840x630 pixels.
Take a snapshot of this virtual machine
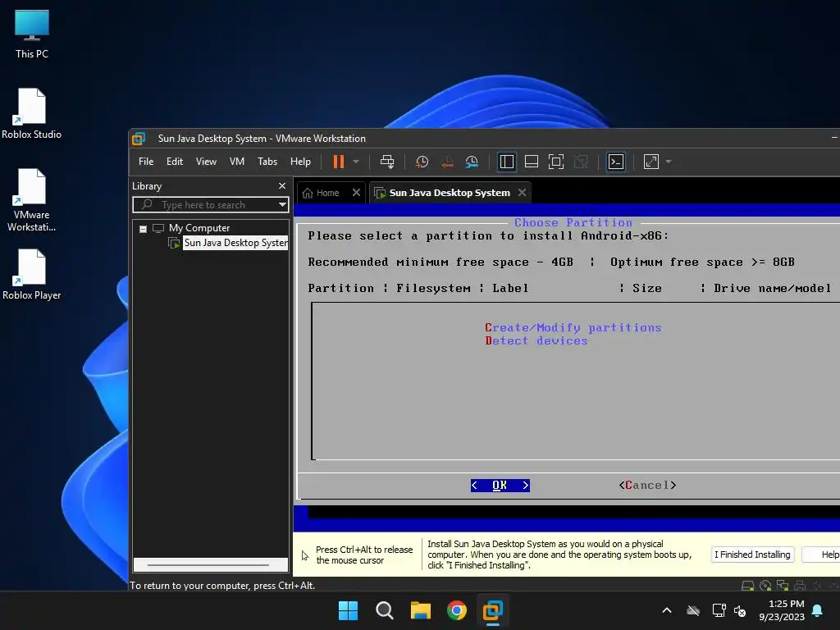(422, 162)
